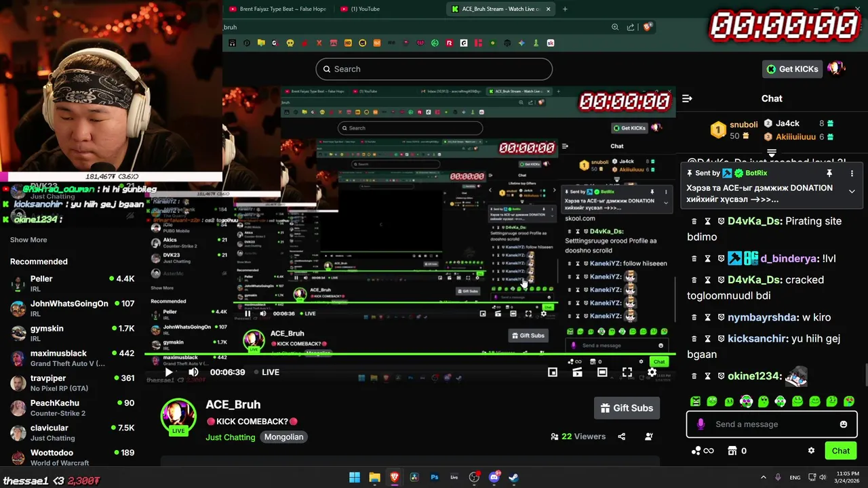Image resolution: width=868 pixels, height=488 pixels.
Task: Send message with green Chat button
Action: click(x=841, y=451)
